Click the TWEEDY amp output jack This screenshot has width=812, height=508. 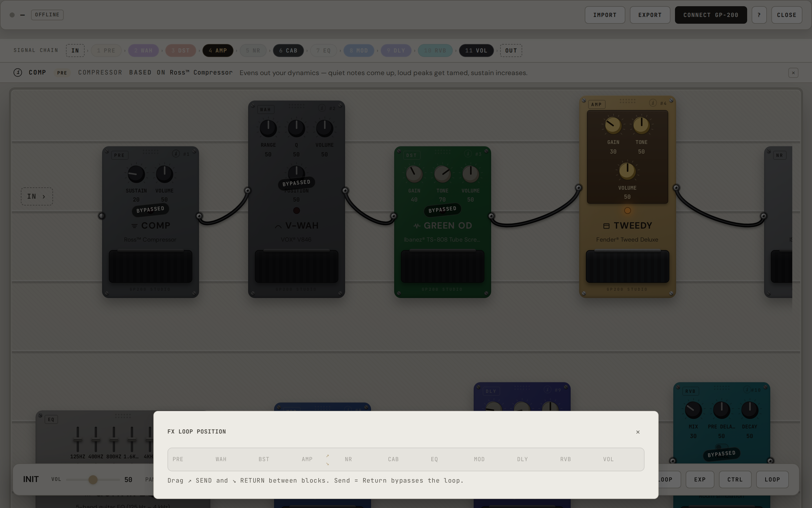pyautogui.click(x=676, y=187)
